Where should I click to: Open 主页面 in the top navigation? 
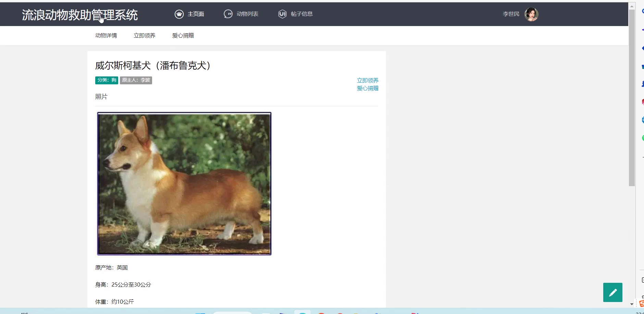pos(196,14)
